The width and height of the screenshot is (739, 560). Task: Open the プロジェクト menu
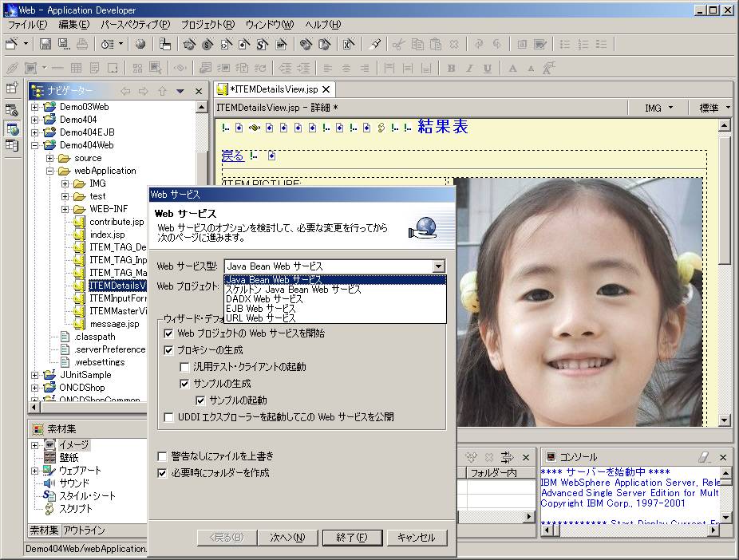[x=207, y=25]
